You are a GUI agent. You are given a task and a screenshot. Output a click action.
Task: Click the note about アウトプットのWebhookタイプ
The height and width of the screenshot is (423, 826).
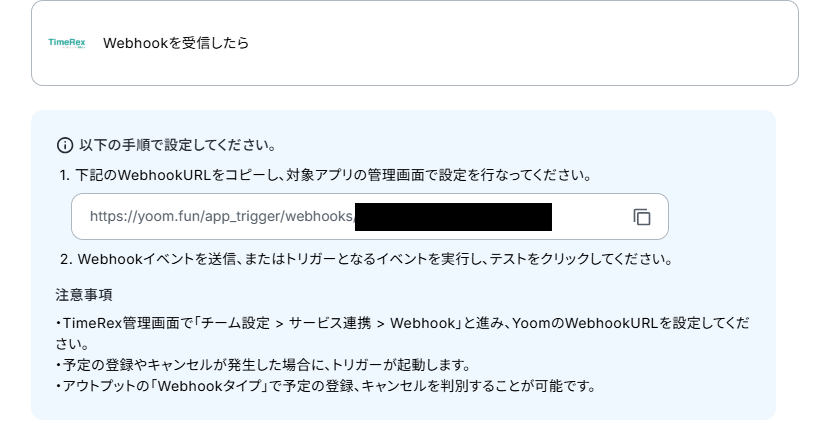point(326,386)
